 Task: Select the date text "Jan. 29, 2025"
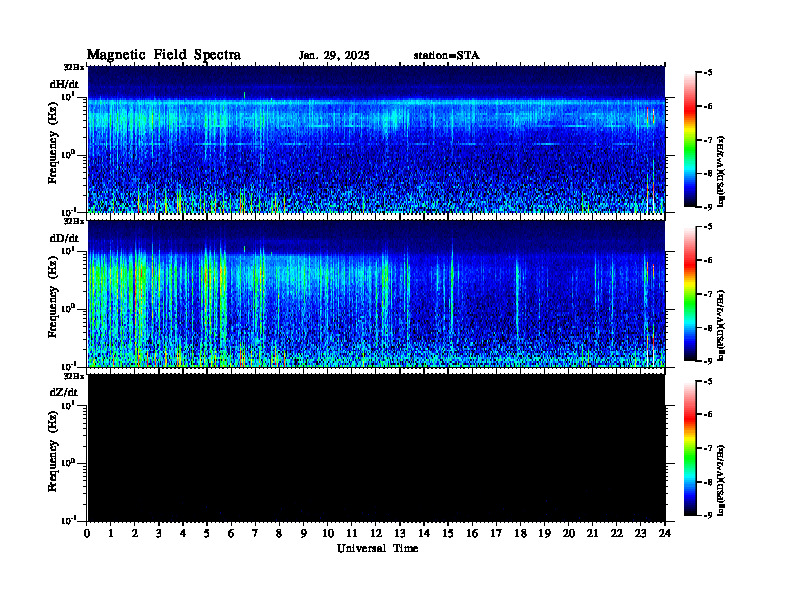coord(334,56)
